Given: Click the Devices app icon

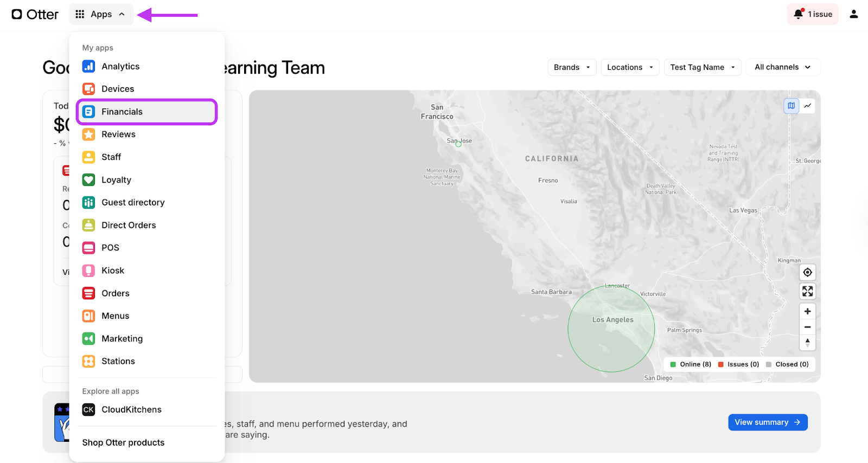Looking at the screenshot, I should coord(88,89).
